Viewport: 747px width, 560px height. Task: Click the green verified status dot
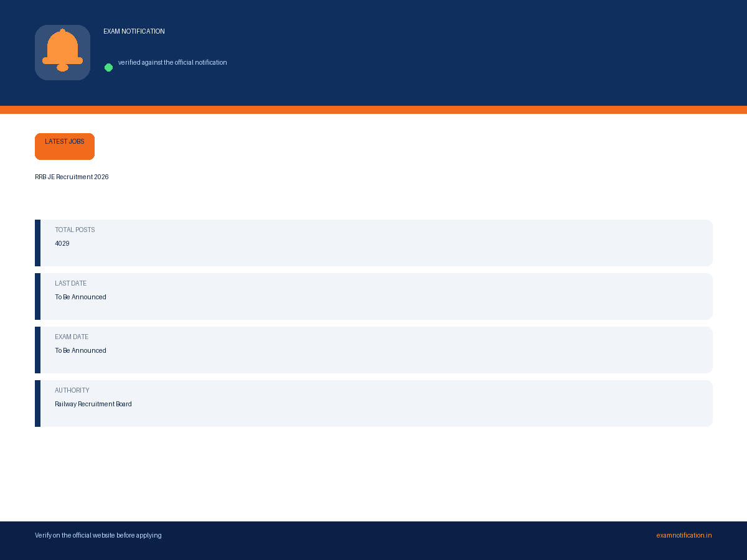coord(108,67)
